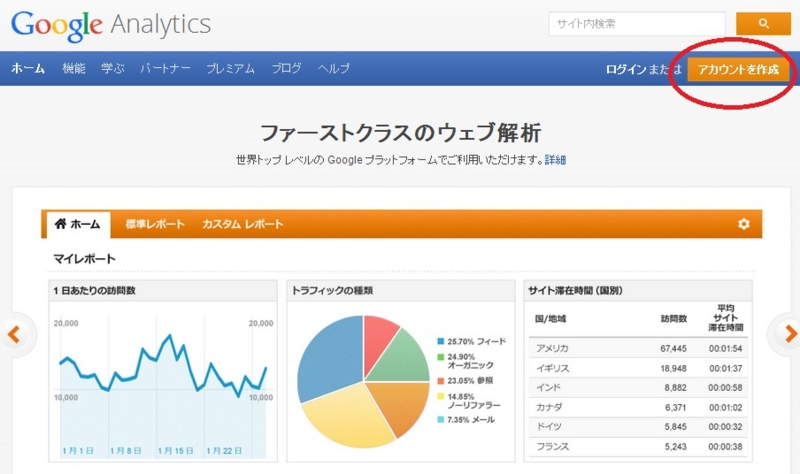
Task: Go to the パートナー page
Action: pyautogui.click(x=165, y=68)
